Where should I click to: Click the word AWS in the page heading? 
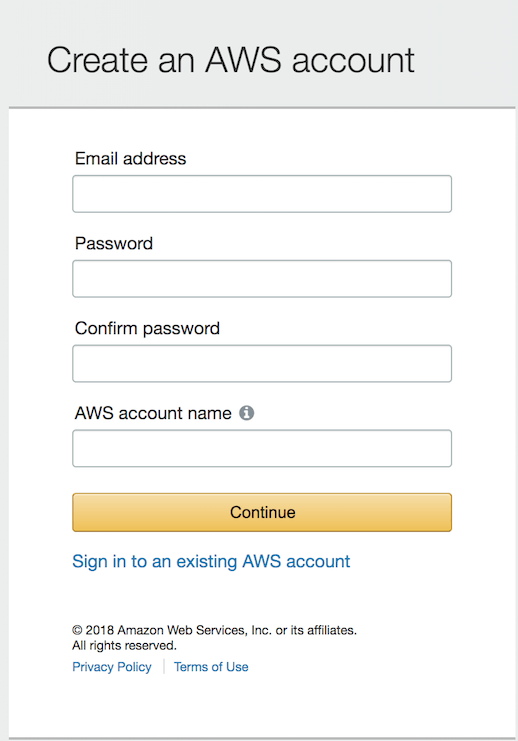pos(243,60)
